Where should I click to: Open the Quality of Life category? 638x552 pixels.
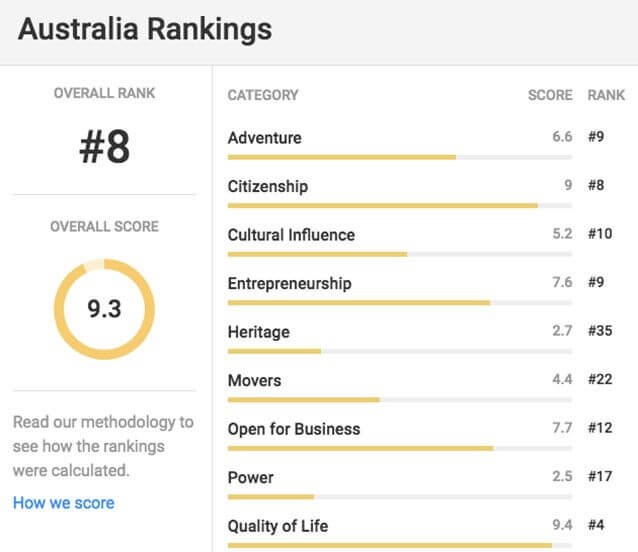pyautogui.click(x=278, y=526)
